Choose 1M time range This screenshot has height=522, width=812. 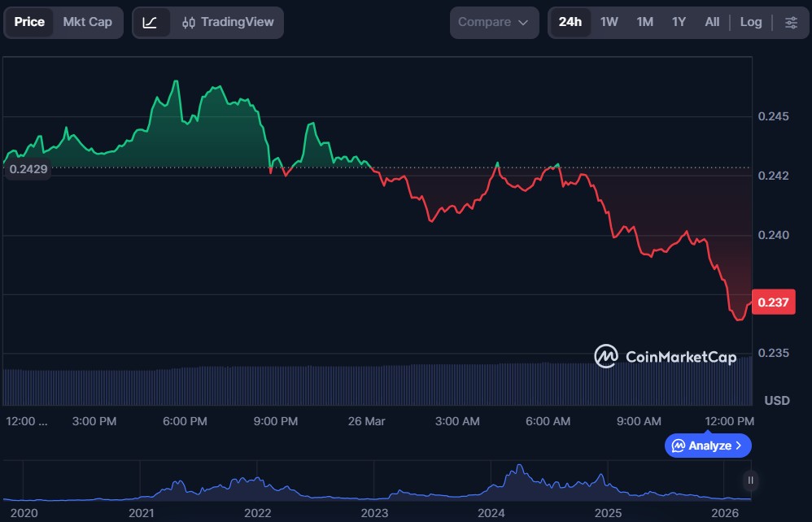click(x=644, y=22)
